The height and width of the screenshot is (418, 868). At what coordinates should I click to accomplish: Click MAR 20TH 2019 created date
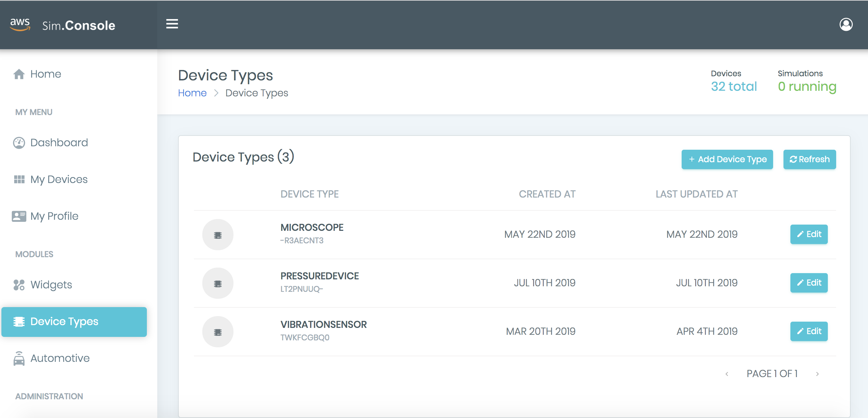pyautogui.click(x=541, y=331)
